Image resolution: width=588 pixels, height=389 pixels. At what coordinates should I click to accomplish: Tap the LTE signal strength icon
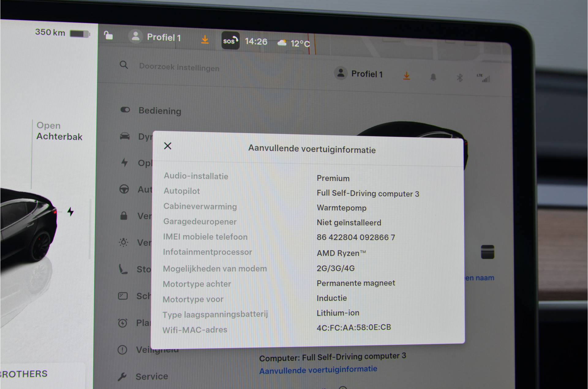tap(484, 78)
